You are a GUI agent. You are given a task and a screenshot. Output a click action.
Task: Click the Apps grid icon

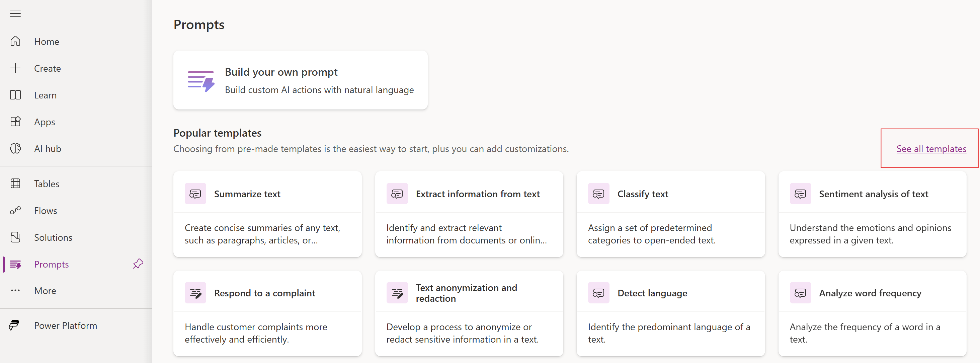click(x=15, y=122)
